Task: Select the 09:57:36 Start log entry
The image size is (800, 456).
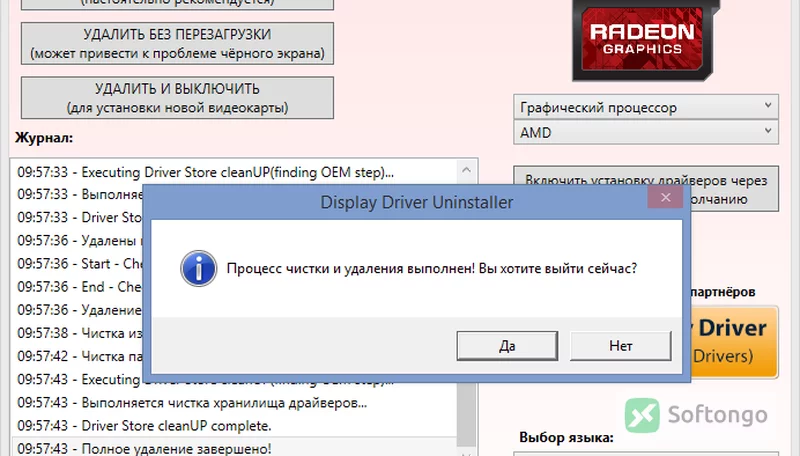Action: [80, 264]
